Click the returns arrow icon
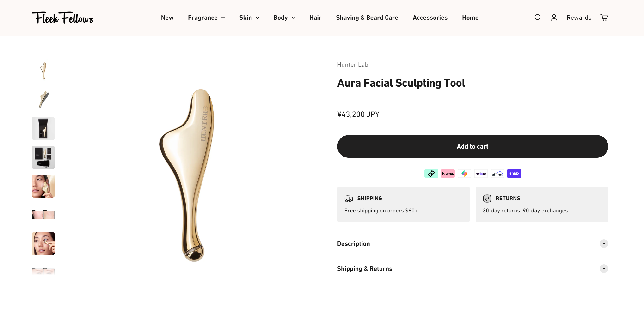Image resolution: width=644 pixels, height=313 pixels. [487, 198]
